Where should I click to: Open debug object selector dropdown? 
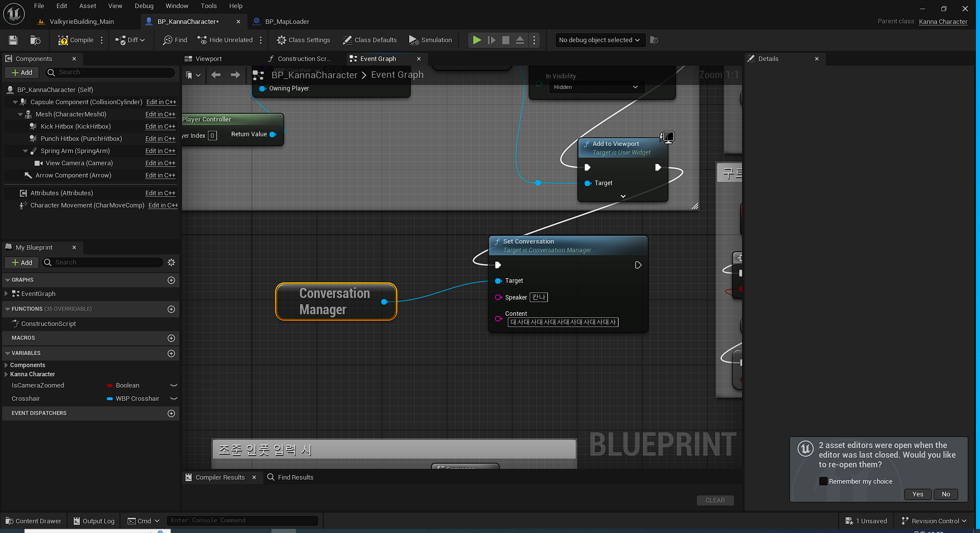pyautogui.click(x=600, y=40)
